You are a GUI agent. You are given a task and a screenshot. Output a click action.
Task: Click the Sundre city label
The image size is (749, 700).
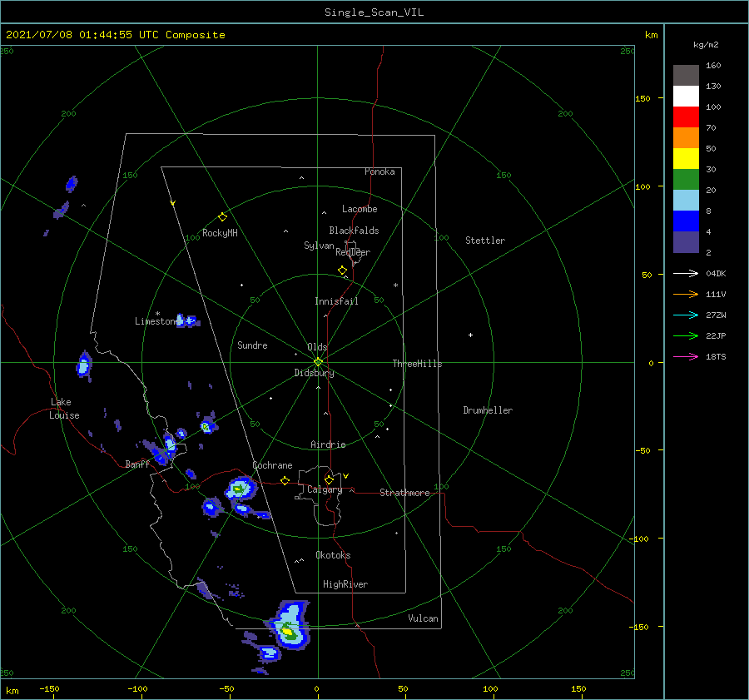tap(252, 345)
